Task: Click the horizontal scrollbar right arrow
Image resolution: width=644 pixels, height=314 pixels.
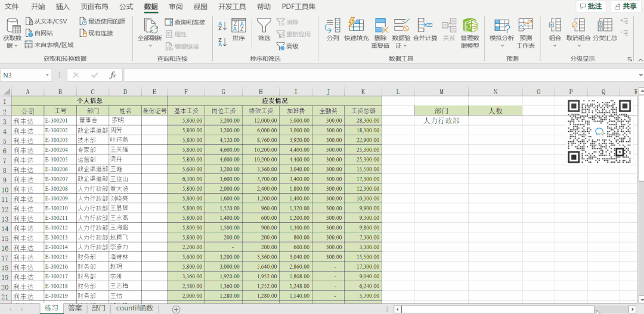Action: point(633,309)
